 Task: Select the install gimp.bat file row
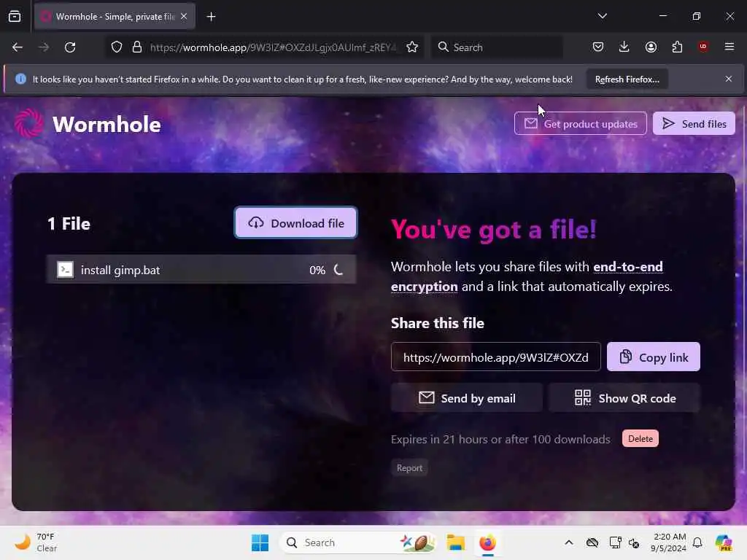tap(201, 270)
